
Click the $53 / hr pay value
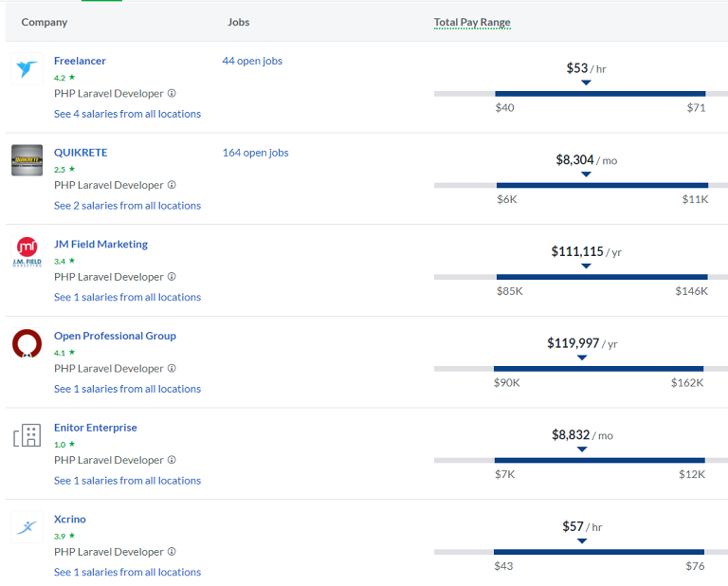586,68
